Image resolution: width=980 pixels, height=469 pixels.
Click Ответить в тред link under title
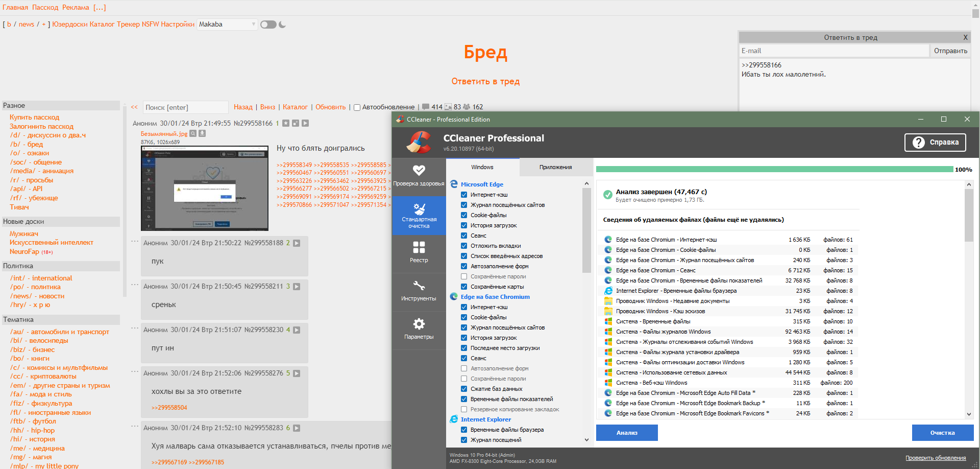click(x=485, y=81)
